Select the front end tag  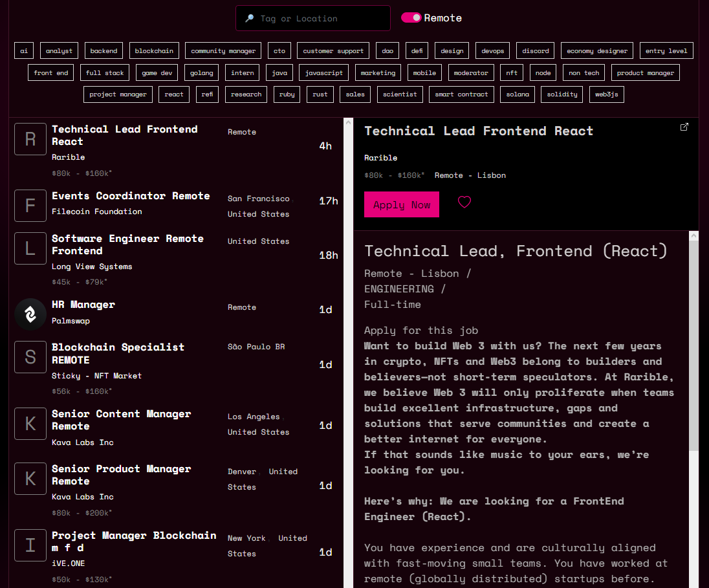pos(51,72)
